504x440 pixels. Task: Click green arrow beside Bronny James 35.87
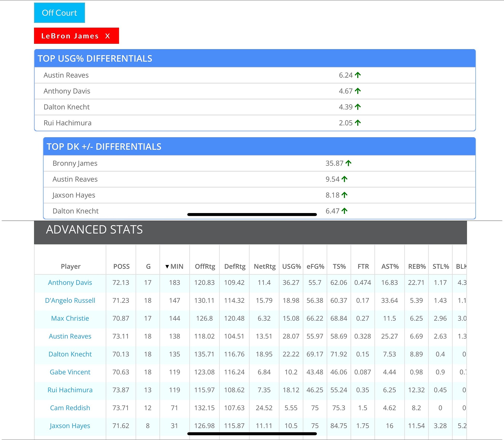(348, 163)
